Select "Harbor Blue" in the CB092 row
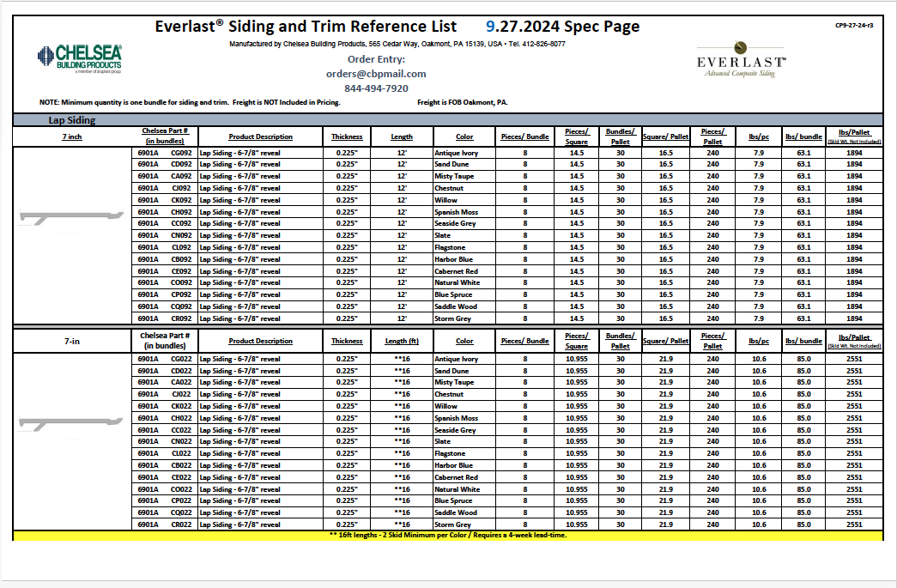Image resolution: width=897 pixels, height=588 pixels. [453, 260]
